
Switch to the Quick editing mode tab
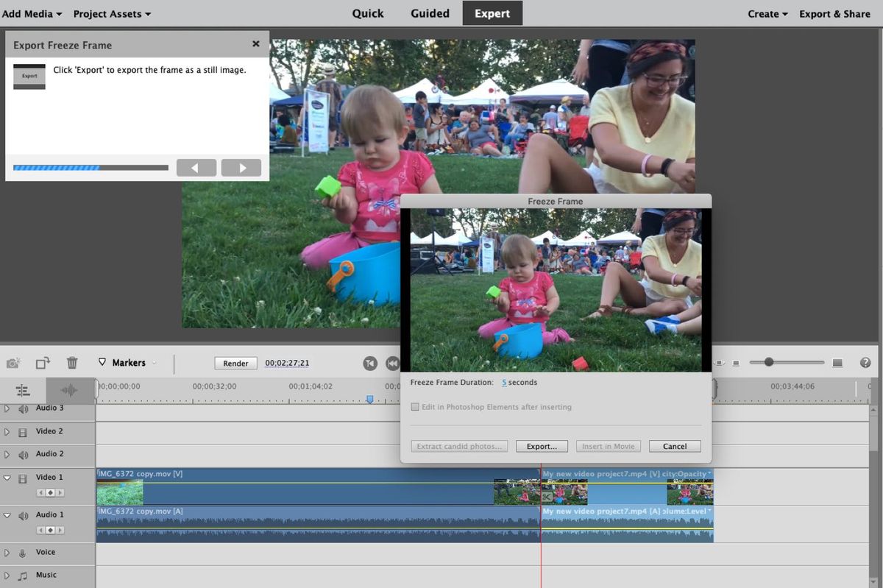[368, 13]
